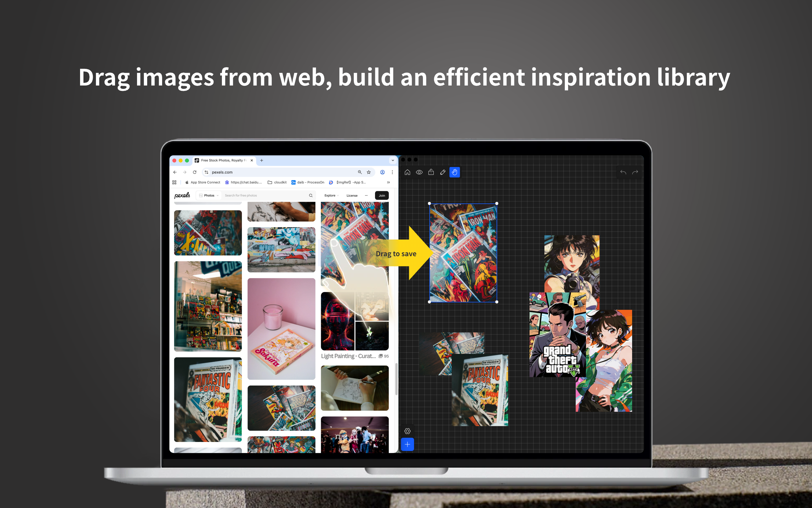This screenshot has height=508, width=812.
Task: Open the Photos type dropdown
Action: pyautogui.click(x=209, y=195)
